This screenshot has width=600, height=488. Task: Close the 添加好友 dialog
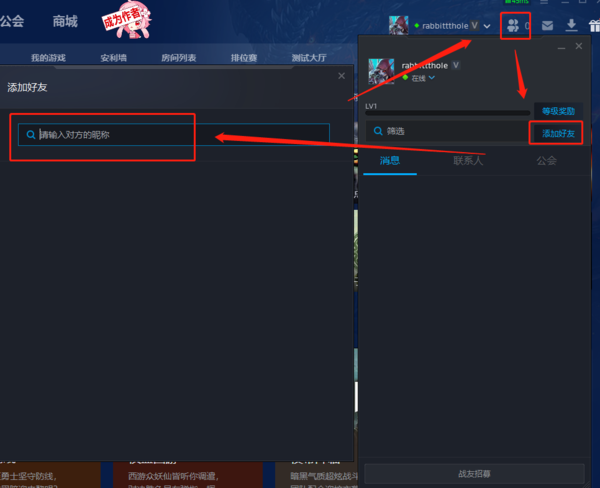pos(341,76)
